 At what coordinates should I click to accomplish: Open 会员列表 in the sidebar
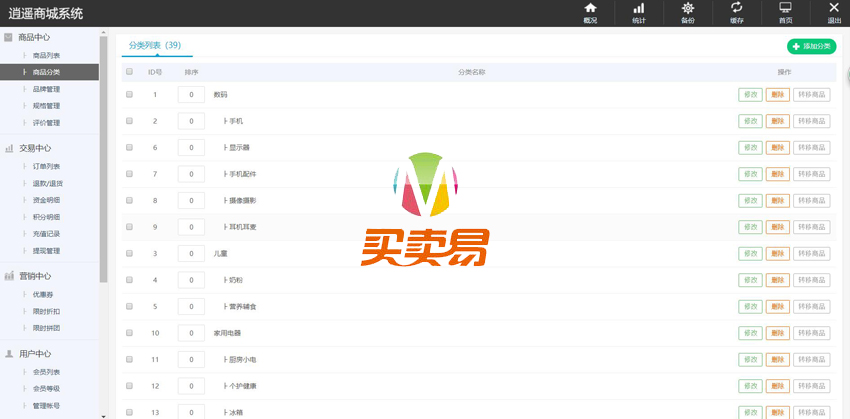click(46, 372)
